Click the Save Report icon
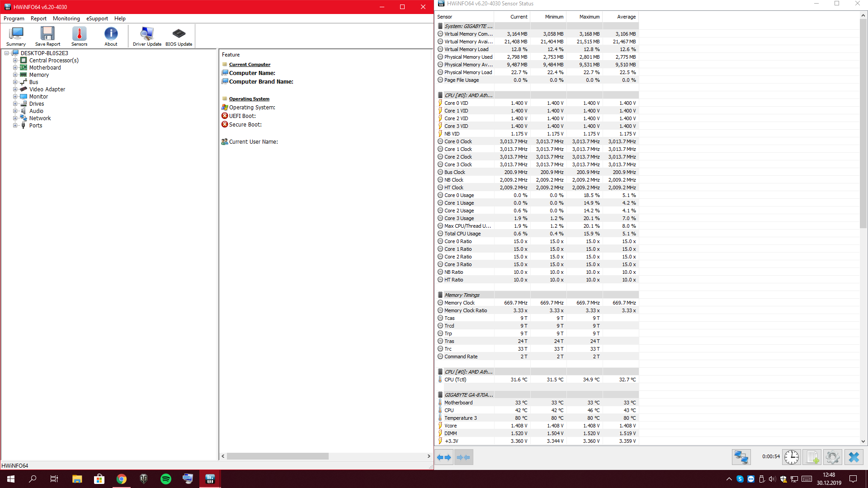868x488 pixels. click(47, 36)
